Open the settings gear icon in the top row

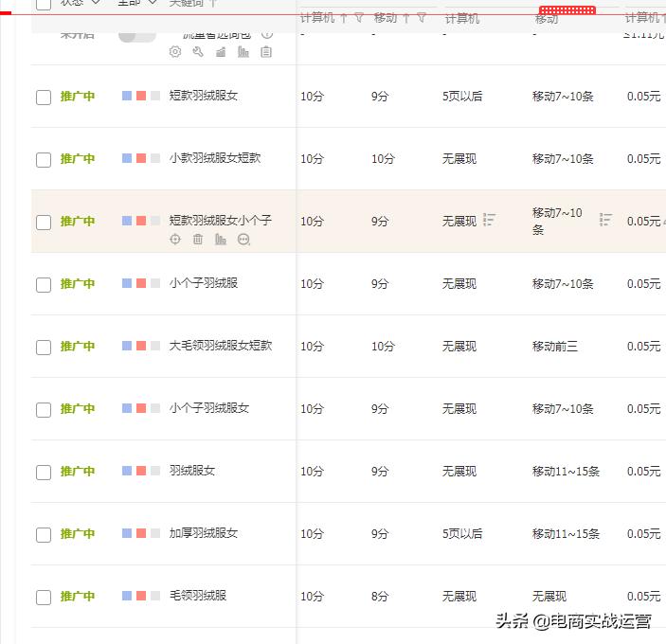[x=175, y=52]
